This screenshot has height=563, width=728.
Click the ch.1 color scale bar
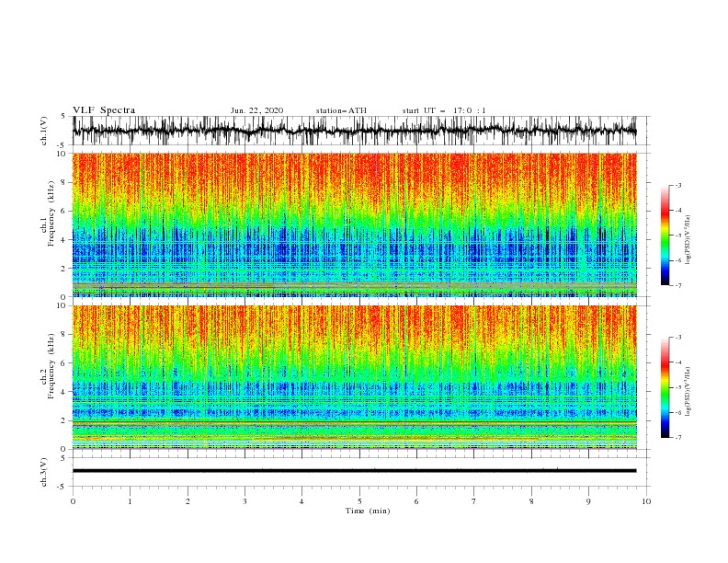point(665,236)
